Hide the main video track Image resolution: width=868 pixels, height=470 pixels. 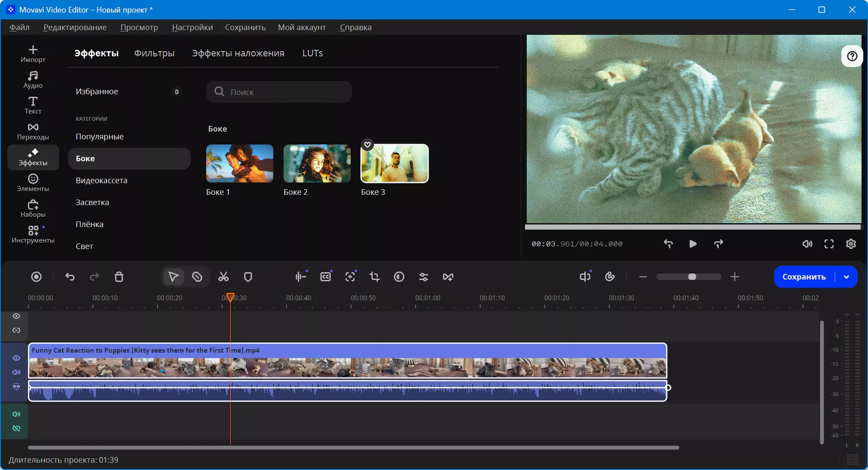(x=16, y=358)
